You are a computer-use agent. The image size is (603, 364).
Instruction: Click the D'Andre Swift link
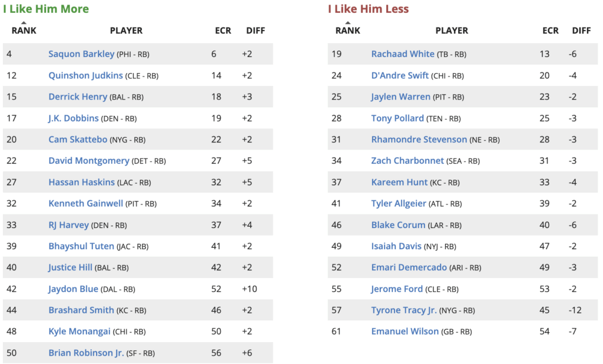[x=400, y=75]
